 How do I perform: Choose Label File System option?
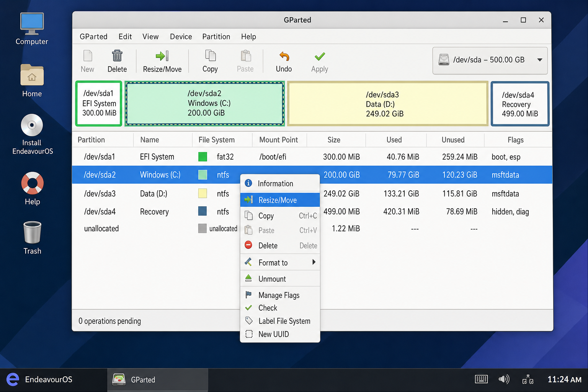pyautogui.click(x=280, y=321)
